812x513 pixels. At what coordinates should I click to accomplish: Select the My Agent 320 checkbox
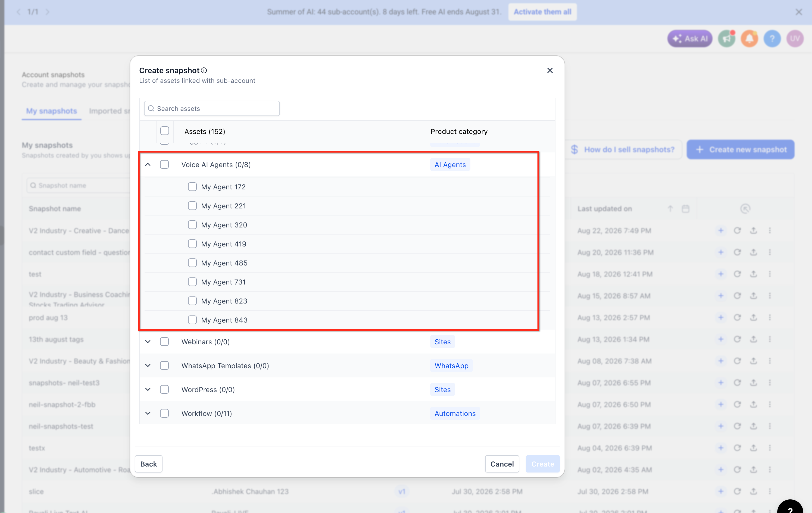click(192, 225)
